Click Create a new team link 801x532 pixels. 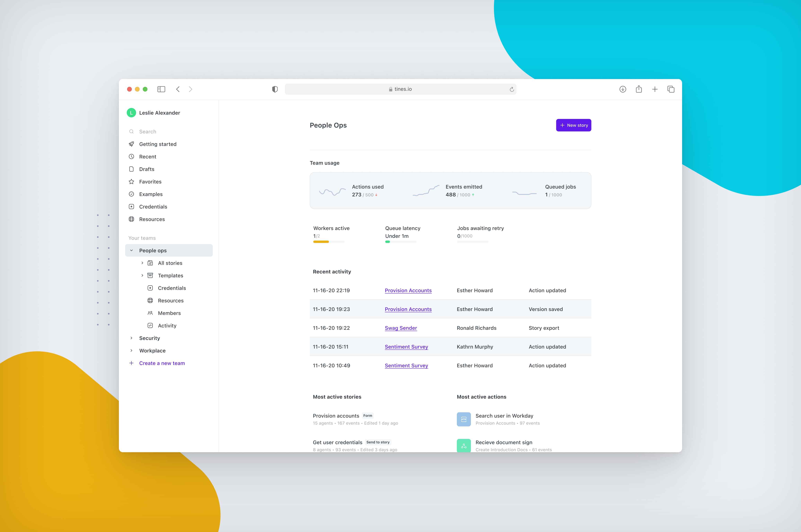tap(162, 363)
